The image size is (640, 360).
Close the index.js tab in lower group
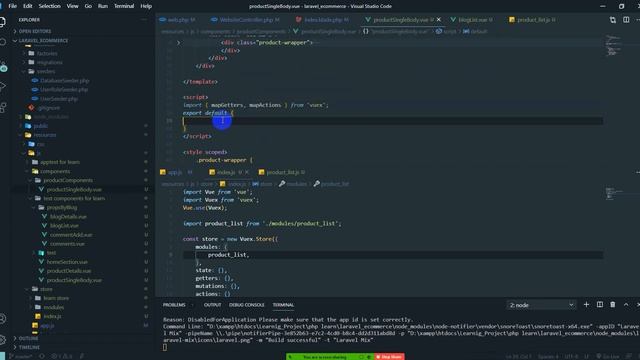(247, 172)
